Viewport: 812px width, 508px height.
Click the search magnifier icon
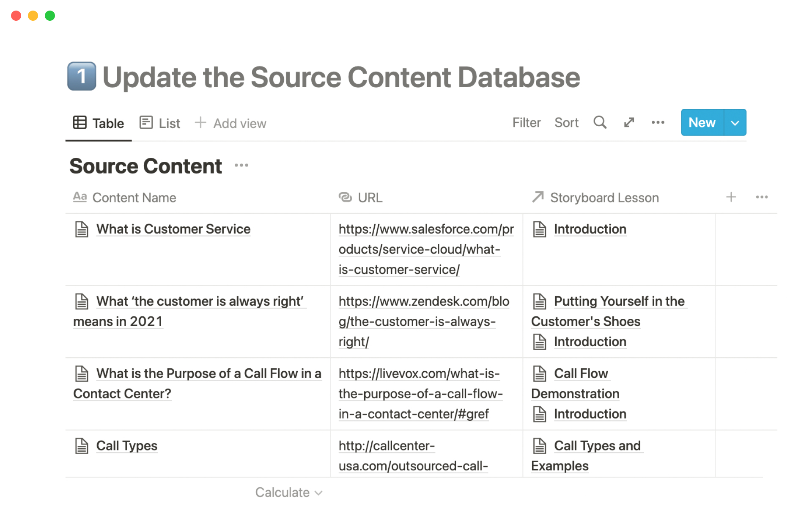(x=600, y=122)
